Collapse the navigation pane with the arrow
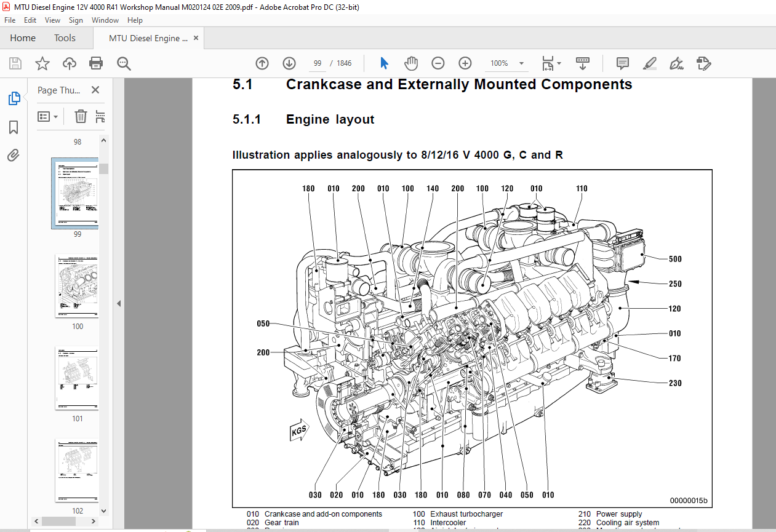776x532 pixels. [x=119, y=304]
